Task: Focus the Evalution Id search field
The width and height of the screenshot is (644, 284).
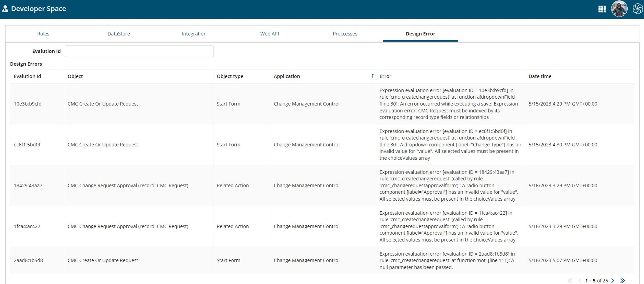Action: pyautogui.click(x=139, y=51)
